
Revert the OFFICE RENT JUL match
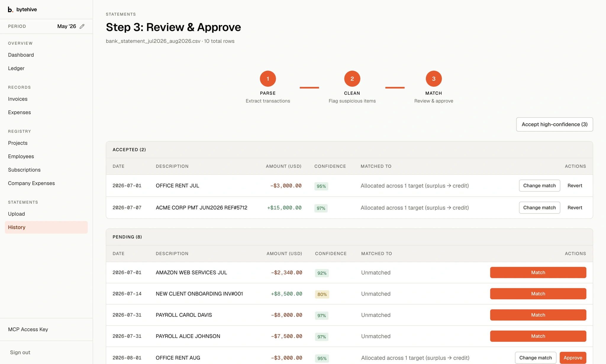[575, 186]
